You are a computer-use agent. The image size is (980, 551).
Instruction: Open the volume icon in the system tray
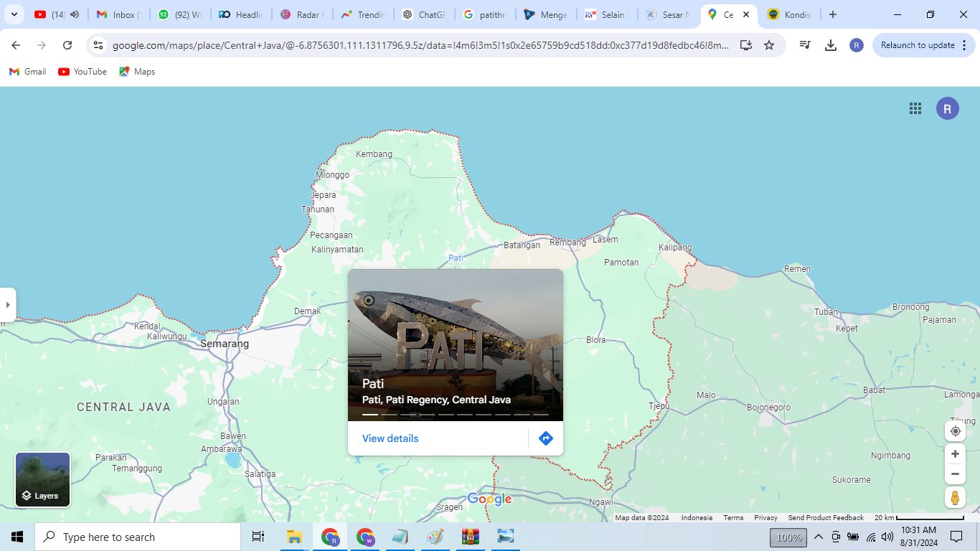pos(888,537)
